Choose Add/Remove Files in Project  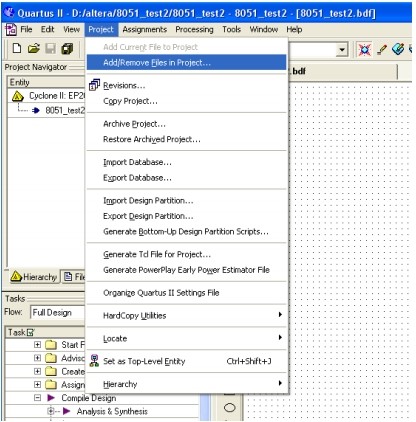[x=186, y=62]
